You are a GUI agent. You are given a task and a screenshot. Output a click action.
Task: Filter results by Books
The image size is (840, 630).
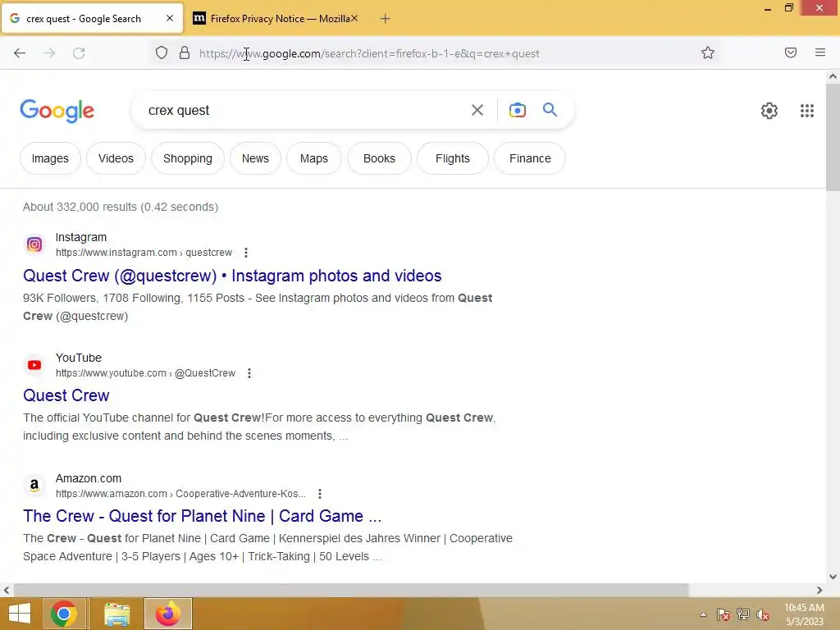[x=379, y=158]
